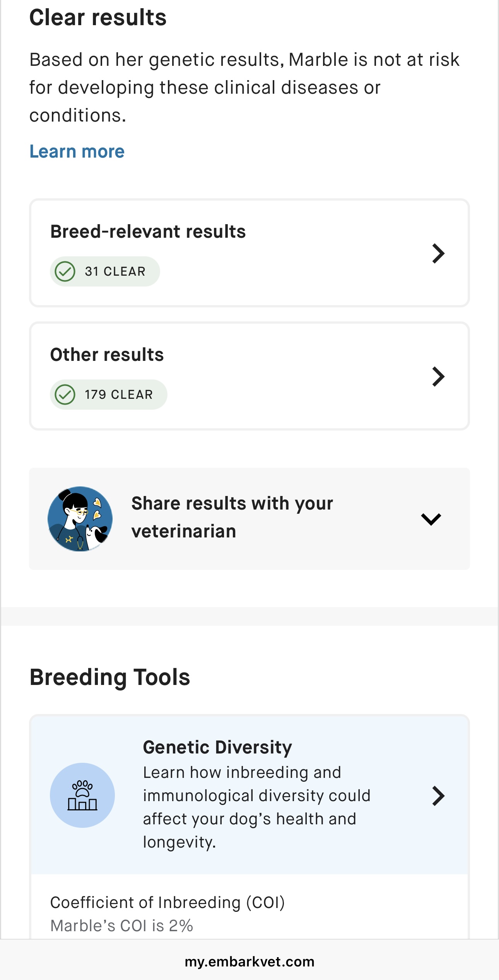This screenshot has width=499, height=980.
Task: Click the paw podium Genetic Diversity icon
Action: point(82,795)
